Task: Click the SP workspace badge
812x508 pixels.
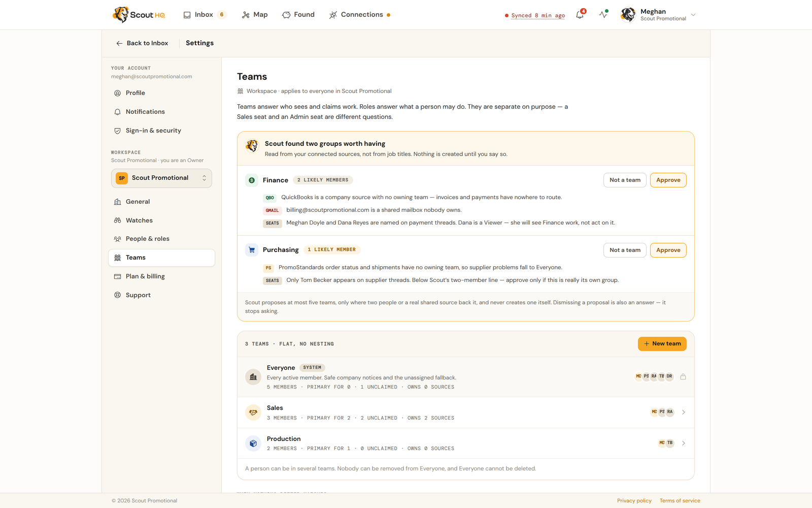Action: [x=122, y=178]
